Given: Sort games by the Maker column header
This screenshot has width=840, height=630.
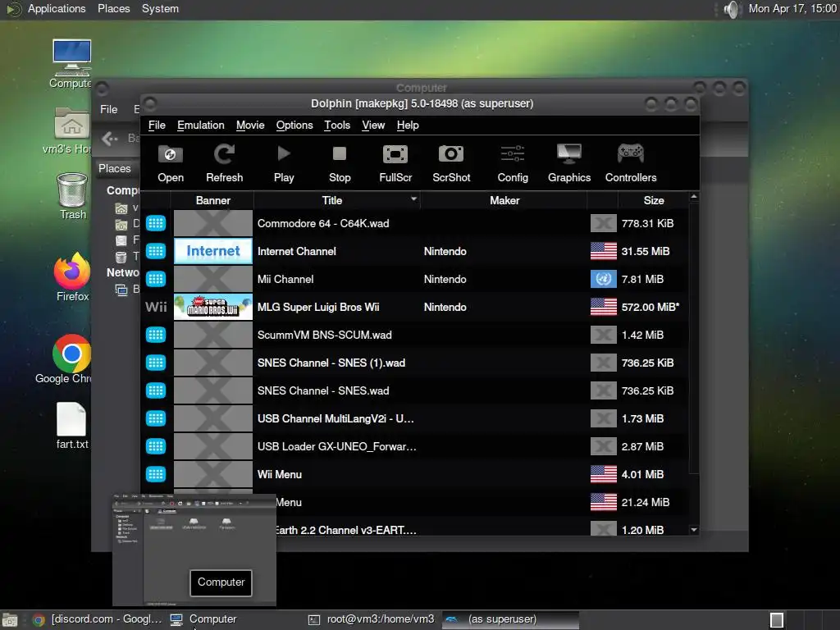Looking at the screenshot, I should pos(504,200).
